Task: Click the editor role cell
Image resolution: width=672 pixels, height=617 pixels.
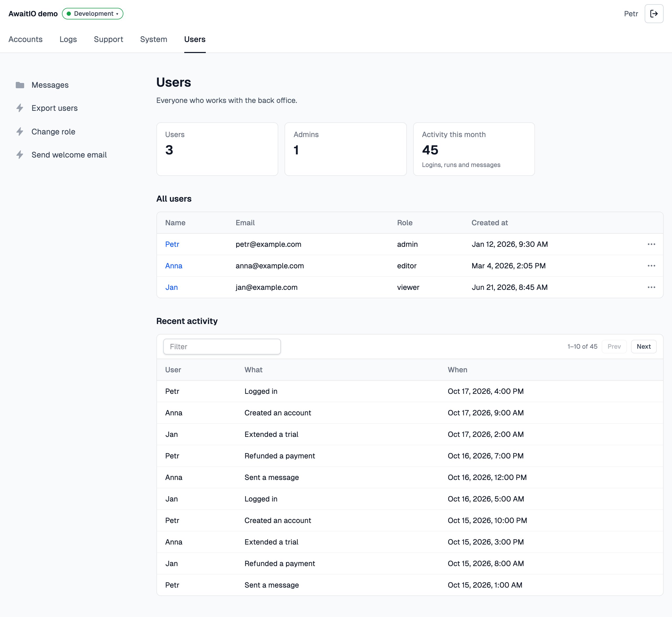Action: 407,266
